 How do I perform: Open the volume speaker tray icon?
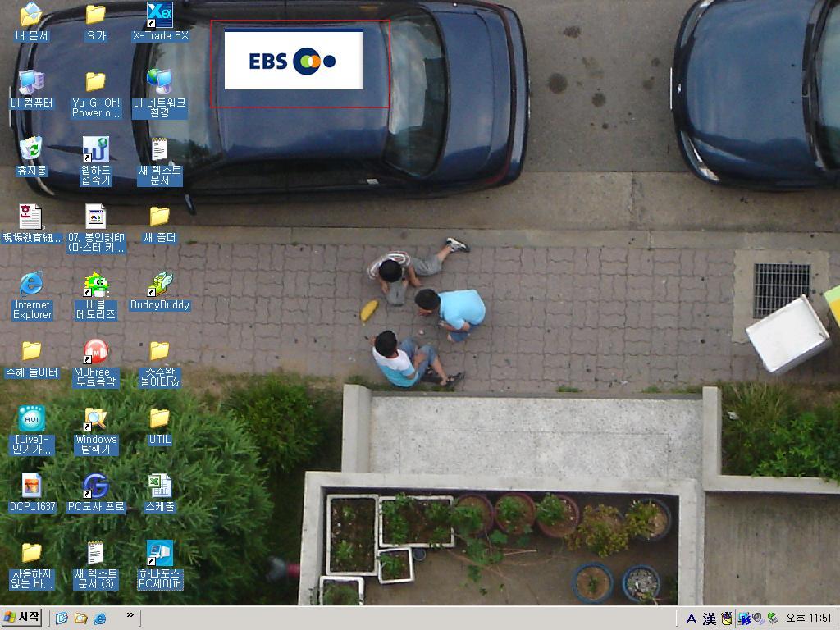tap(757, 619)
